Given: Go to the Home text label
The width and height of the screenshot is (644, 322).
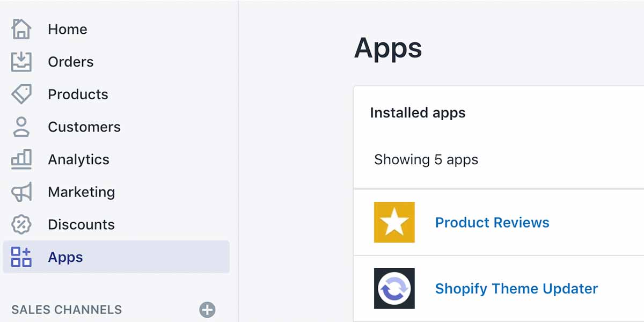Looking at the screenshot, I should click(x=68, y=30).
